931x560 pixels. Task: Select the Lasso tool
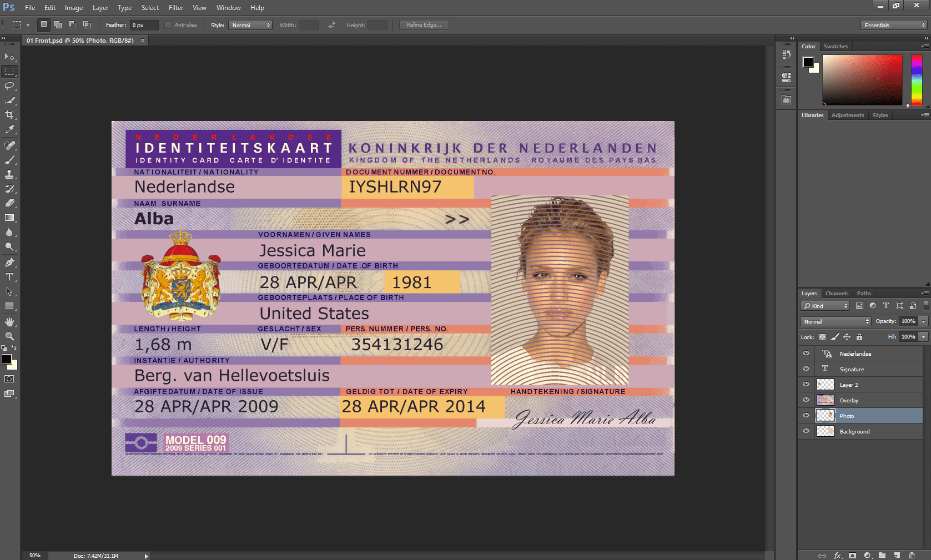(x=9, y=86)
